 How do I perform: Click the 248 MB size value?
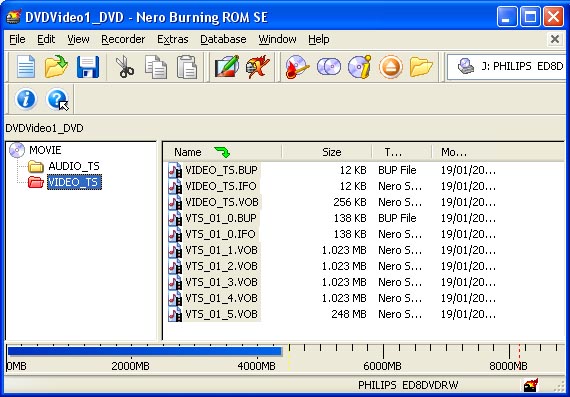coord(349,314)
